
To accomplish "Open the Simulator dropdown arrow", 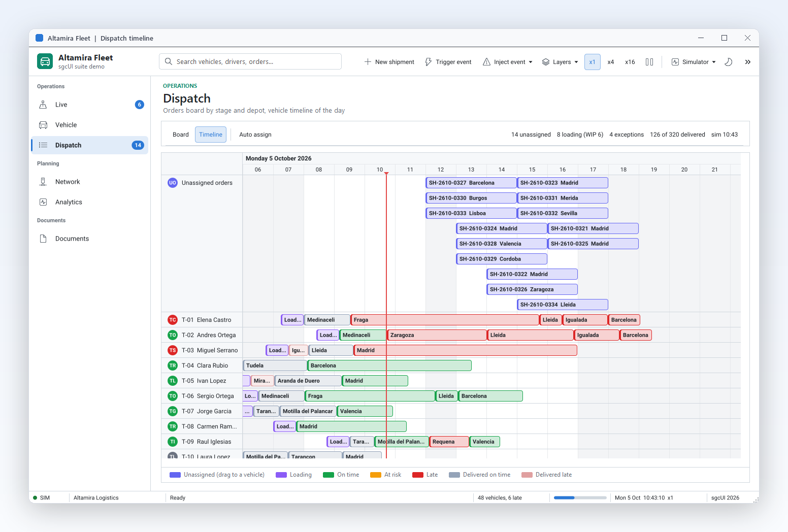I will [x=714, y=62].
